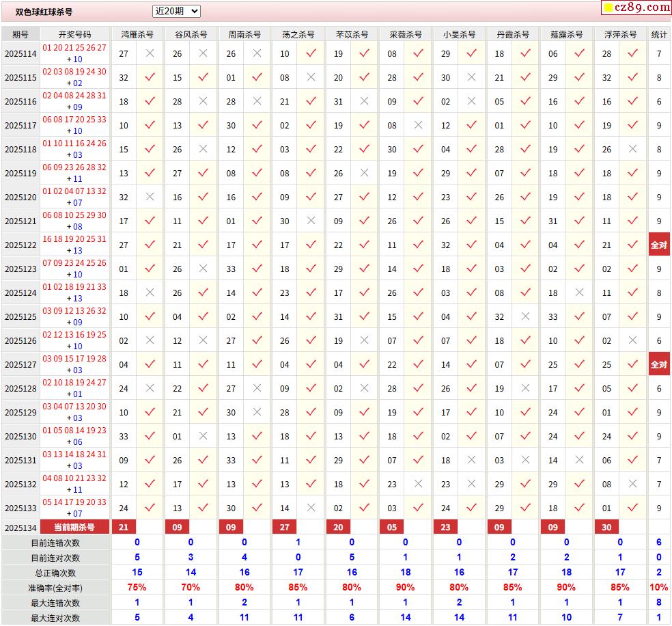Click the red 当前期杀号 label cell

click(x=74, y=527)
